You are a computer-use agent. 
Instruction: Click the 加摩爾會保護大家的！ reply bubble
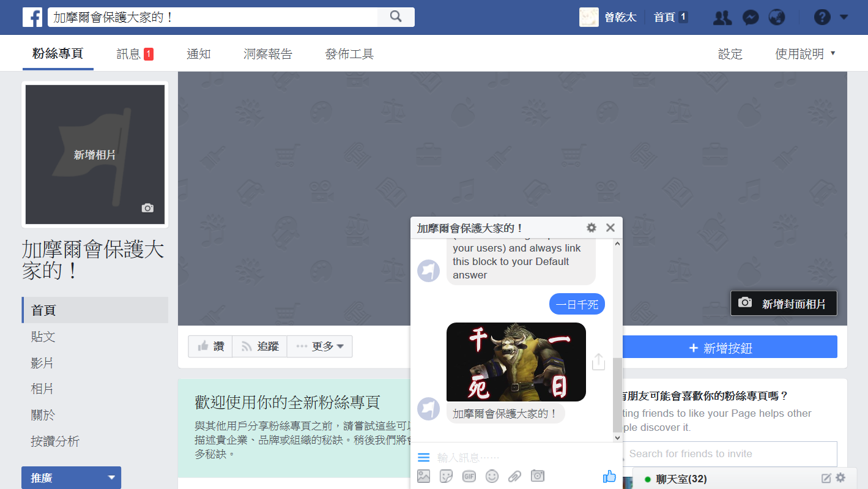(x=505, y=414)
